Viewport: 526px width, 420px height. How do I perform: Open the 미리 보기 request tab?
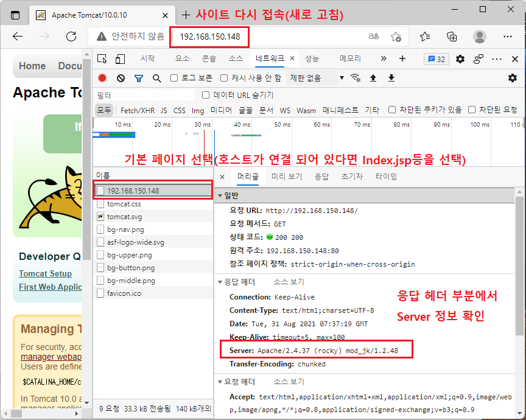point(287,177)
